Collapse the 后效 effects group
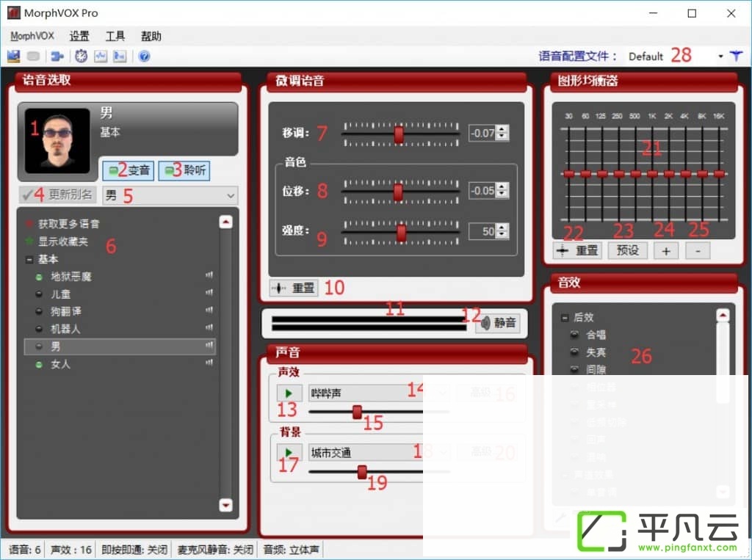Viewport: 752px width, 560px height. [565, 317]
